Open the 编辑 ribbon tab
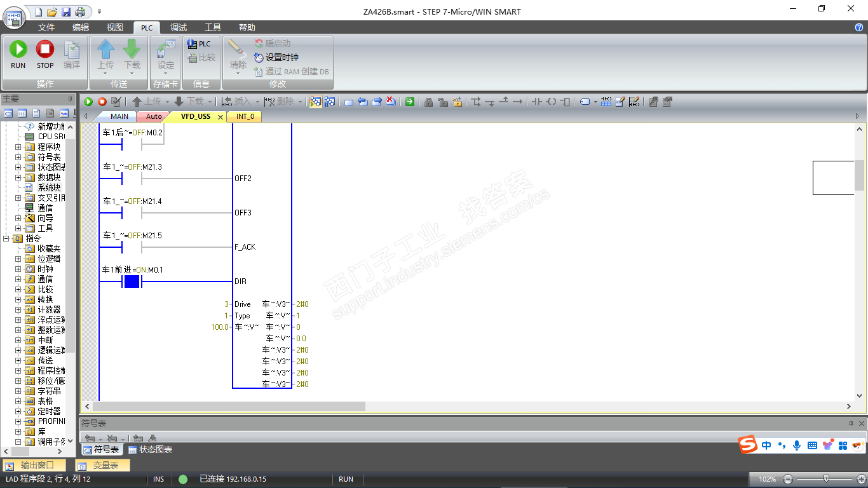 81,27
